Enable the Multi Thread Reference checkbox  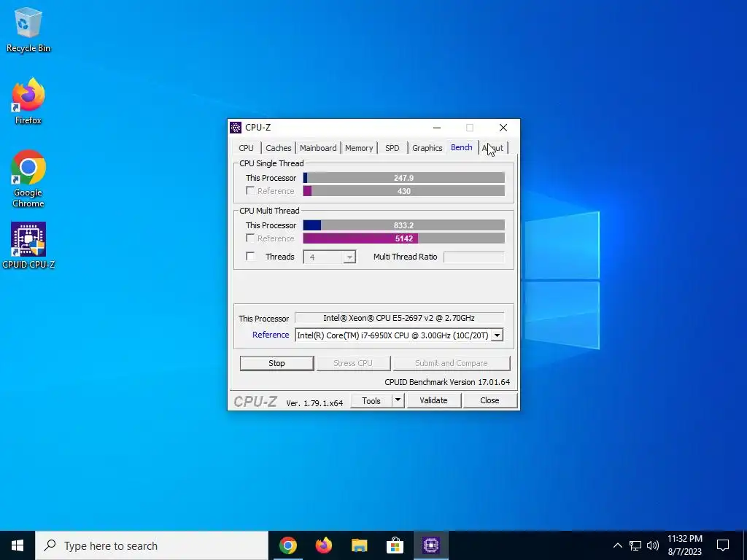pyautogui.click(x=250, y=238)
